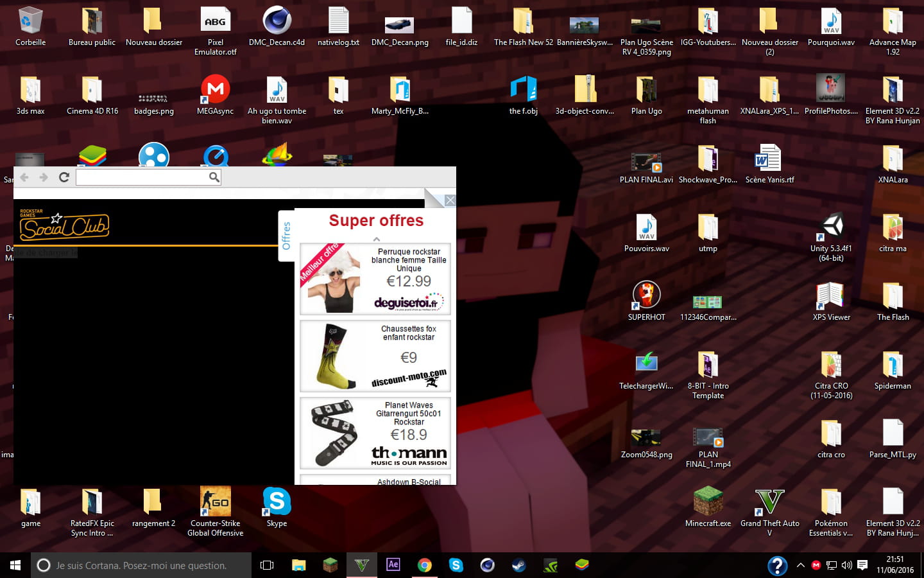Click the Rockstar Social Club logo
This screenshot has width=924, height=578.
point(64,225)
